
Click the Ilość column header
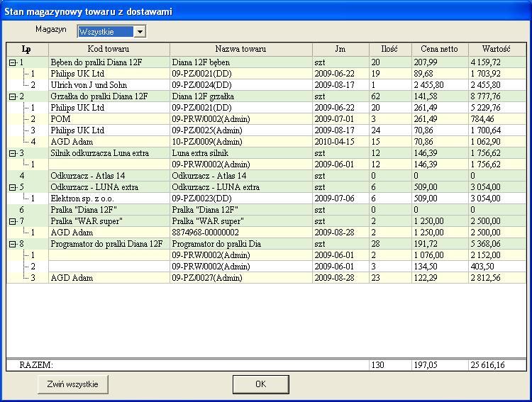(390, 49)
